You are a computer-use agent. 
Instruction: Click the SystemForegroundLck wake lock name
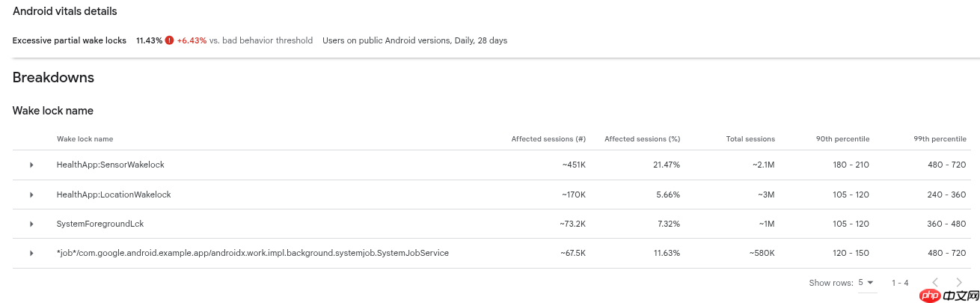(100, 224)
